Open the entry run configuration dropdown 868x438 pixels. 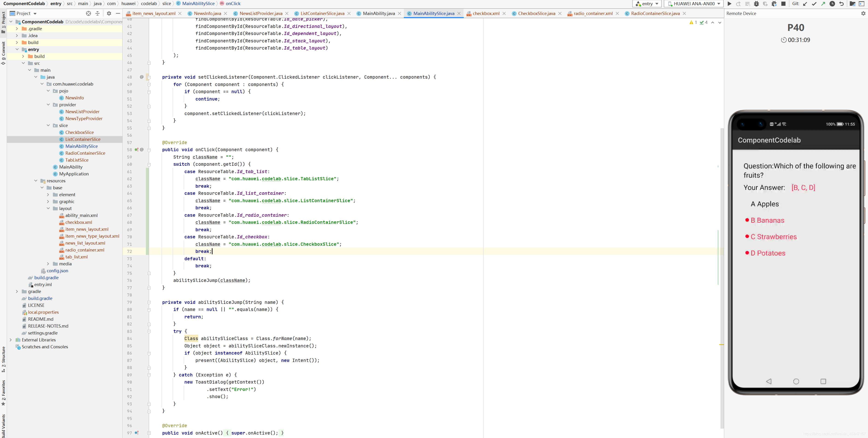(x=647, y=4)
